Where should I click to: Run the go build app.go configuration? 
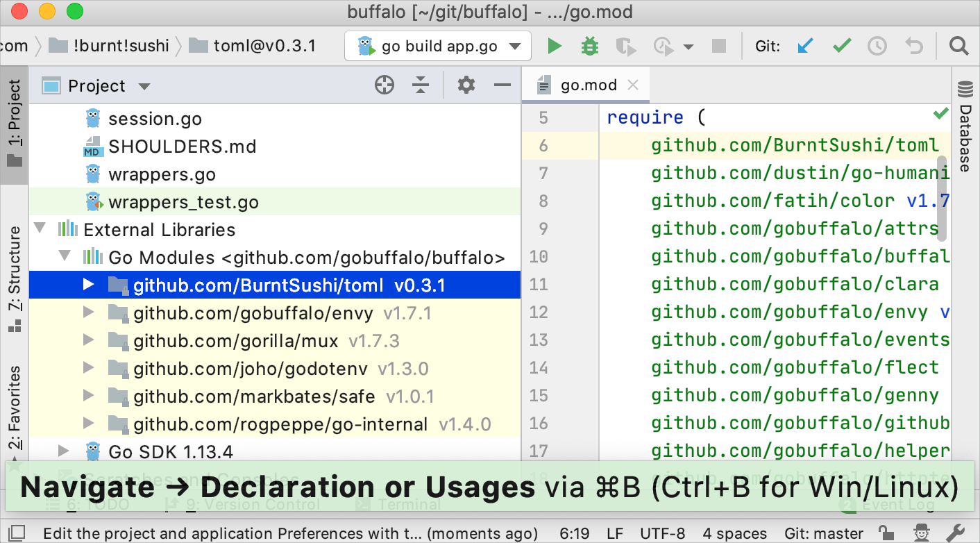coord(553,45)
